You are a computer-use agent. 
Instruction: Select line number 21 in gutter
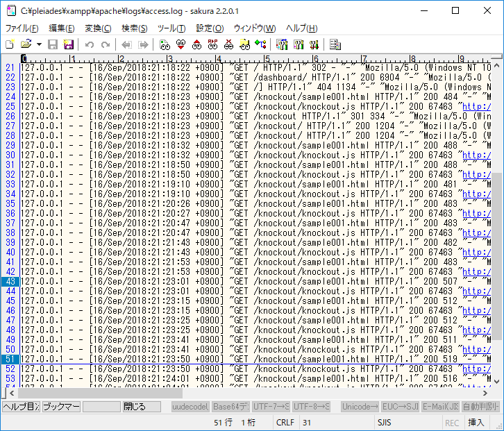point(10,68)
